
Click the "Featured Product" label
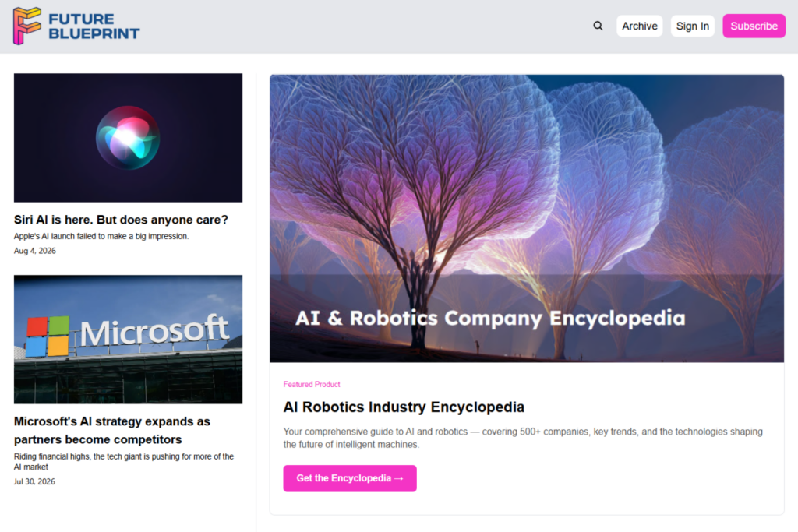click(x=312, y=385)
